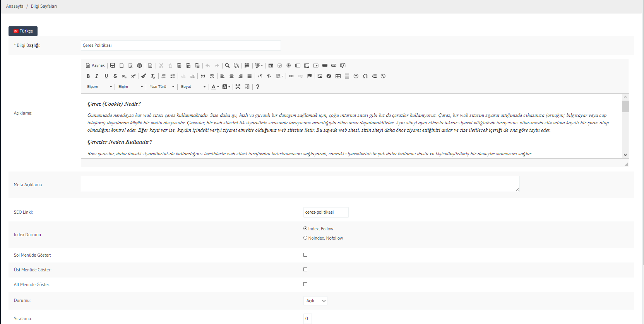Click the italic formatting icon

coord(97,76)
